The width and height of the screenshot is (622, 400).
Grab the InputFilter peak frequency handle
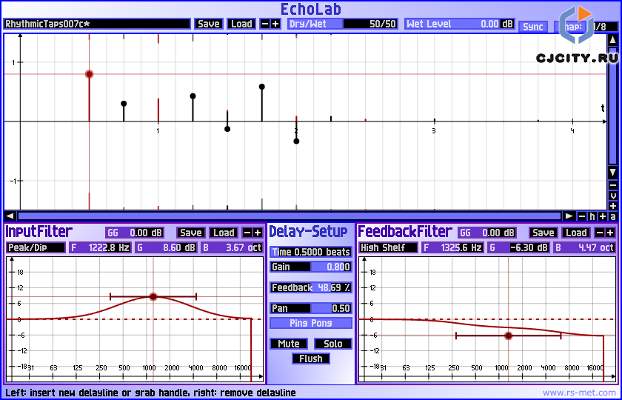[153, 296]
